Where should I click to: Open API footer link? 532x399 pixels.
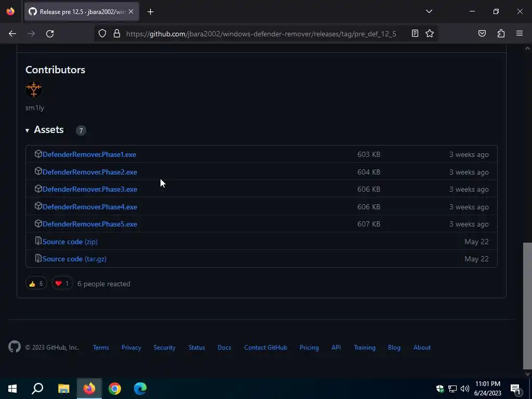[336, 348]
